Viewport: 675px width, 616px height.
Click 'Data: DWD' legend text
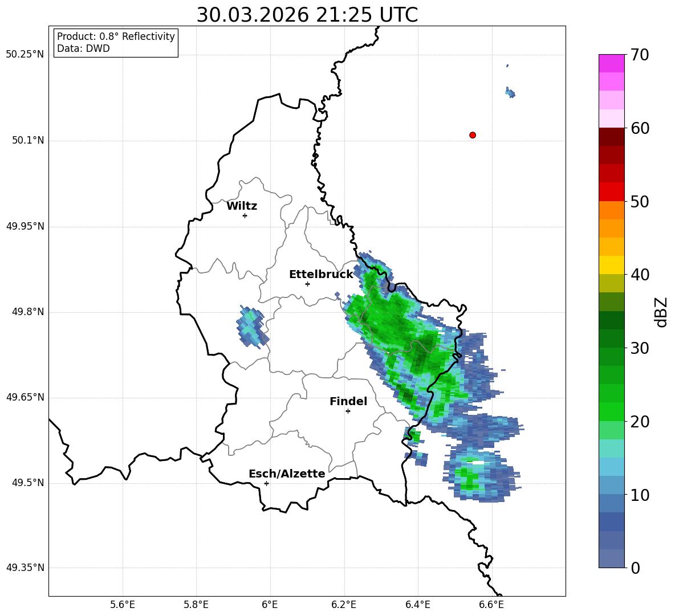click(x=83, y=48)
